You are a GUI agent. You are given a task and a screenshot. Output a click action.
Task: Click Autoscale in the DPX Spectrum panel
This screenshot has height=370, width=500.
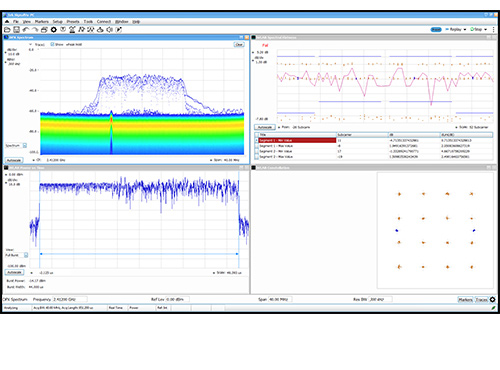(x=14, y=160)
